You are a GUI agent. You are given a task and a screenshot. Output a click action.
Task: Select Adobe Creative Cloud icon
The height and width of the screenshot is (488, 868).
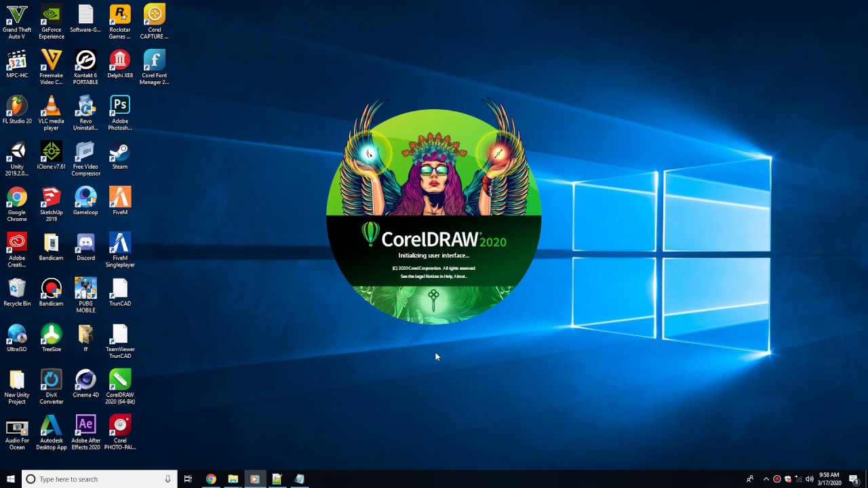[x=17, y=249]
